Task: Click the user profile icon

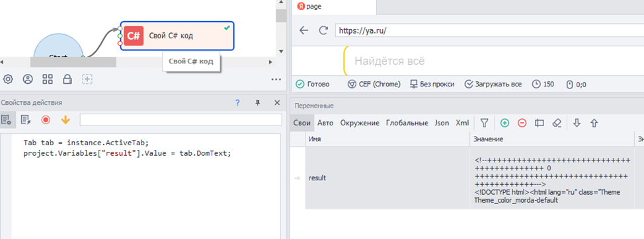Action: (28, 79)
